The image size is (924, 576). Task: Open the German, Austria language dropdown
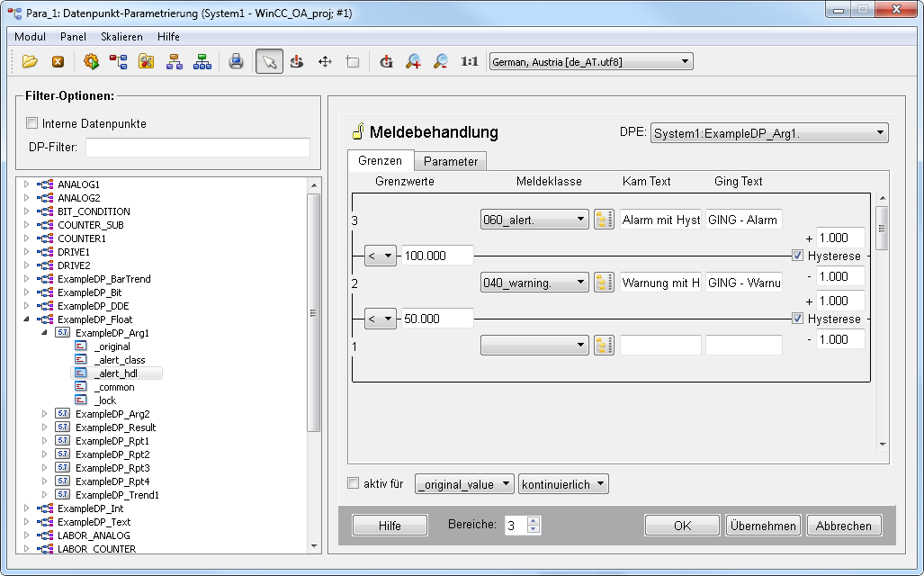click(590, 62)
